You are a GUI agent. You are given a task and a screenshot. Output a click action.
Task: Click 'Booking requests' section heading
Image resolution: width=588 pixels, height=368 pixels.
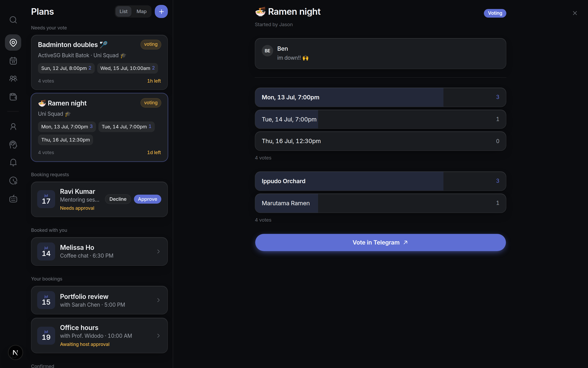pyautogui.click(x=50, y=175)
